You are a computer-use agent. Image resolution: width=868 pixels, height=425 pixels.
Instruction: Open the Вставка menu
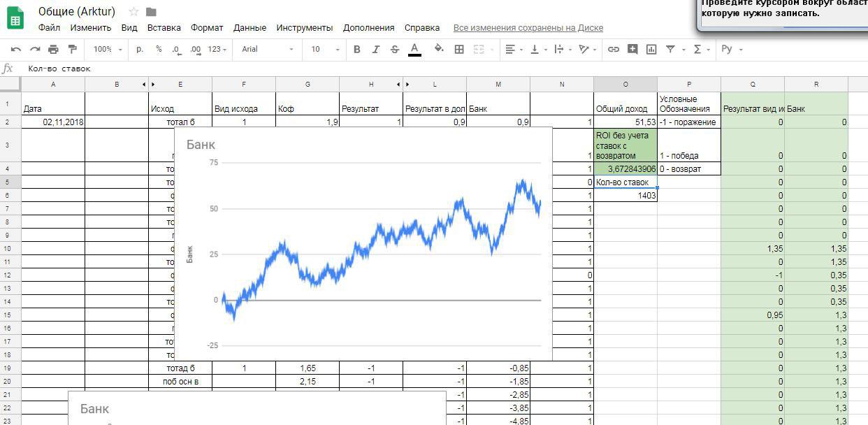click(164, 28)
